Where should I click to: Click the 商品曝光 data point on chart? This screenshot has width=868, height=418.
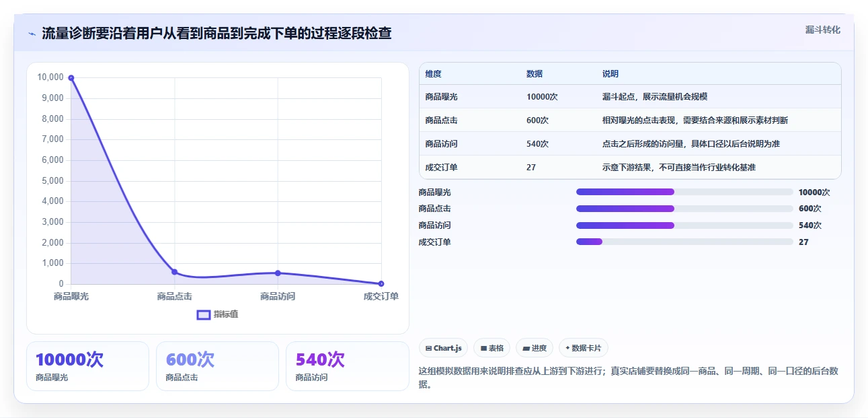tap(71, 78)
